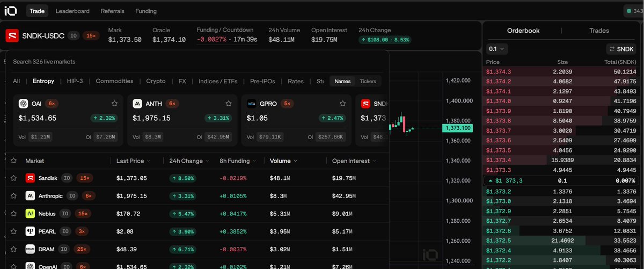Open the Referrals tab
The image size is (644, 269).
tap(113, 11)
